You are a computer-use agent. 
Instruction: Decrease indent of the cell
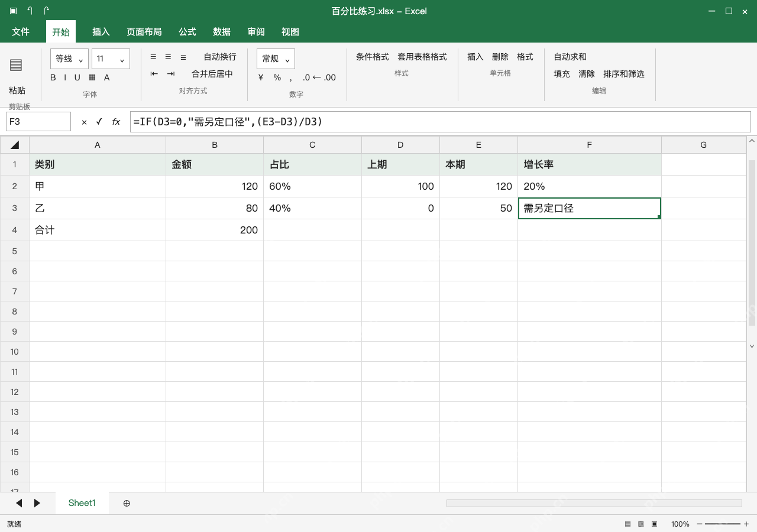[154, 74]
